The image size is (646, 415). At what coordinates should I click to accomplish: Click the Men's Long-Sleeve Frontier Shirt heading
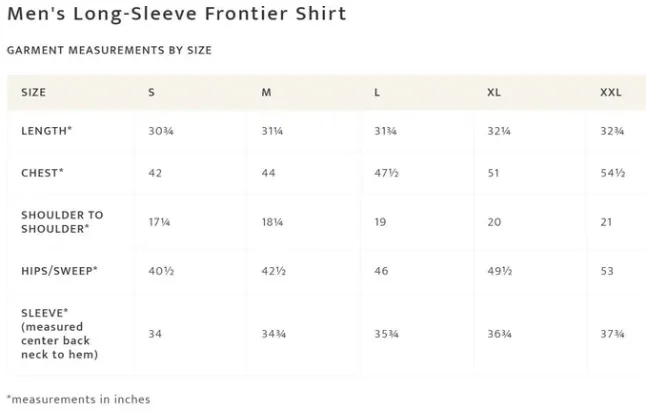pos(177,14)
